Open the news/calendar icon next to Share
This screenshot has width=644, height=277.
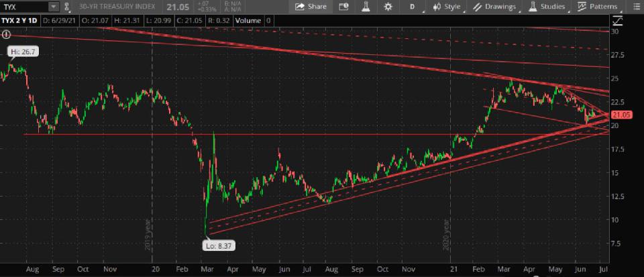click(x=343, y=7)
